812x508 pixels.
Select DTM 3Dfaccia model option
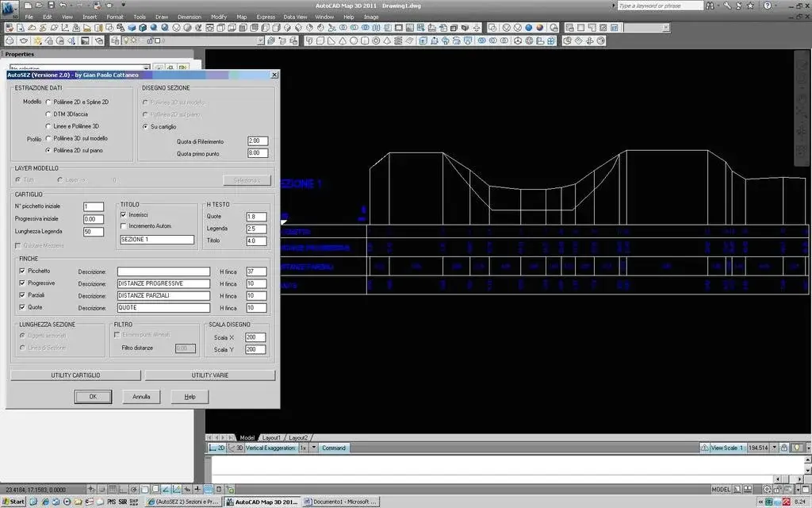48,114
